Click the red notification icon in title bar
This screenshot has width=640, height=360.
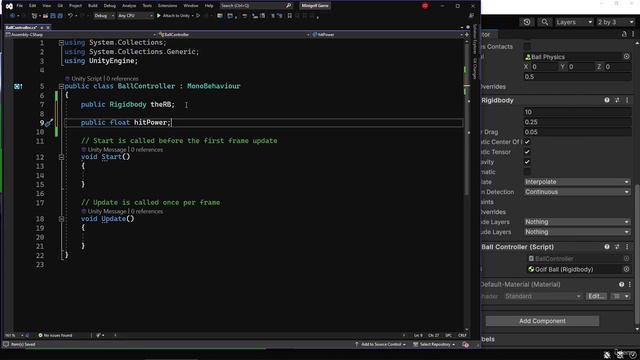[425, 6]
